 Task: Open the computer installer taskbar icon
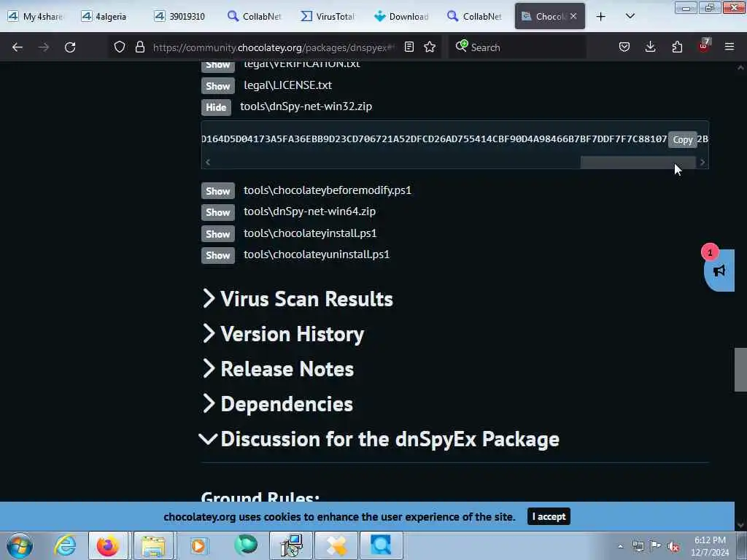(291, 545)
